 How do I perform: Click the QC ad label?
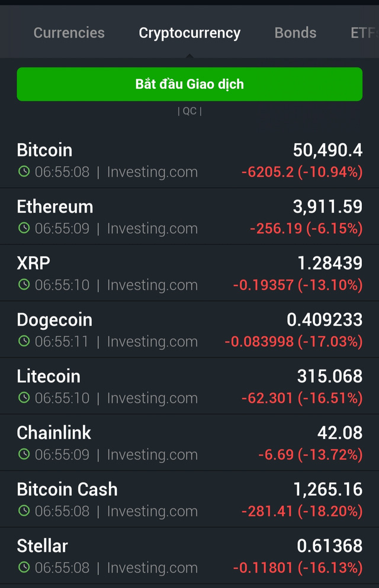click(x=189, y=111)
